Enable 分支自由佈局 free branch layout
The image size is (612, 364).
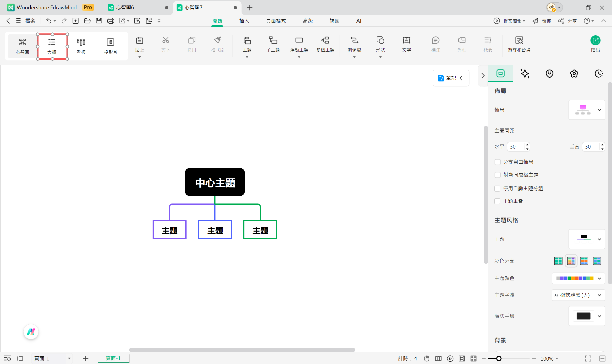(497, 162)
